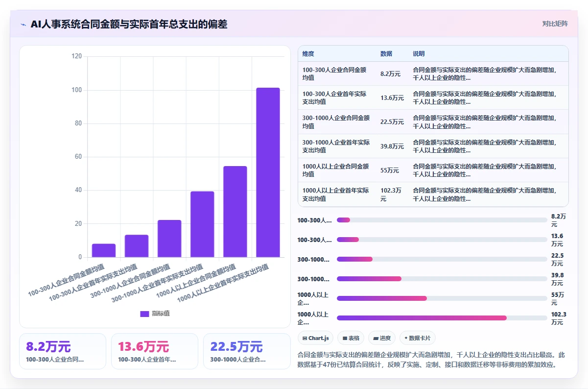Click the y-axis label 100
Image resolution: width=588 pixels, height=389 pixels.
[x=77, y=90]
